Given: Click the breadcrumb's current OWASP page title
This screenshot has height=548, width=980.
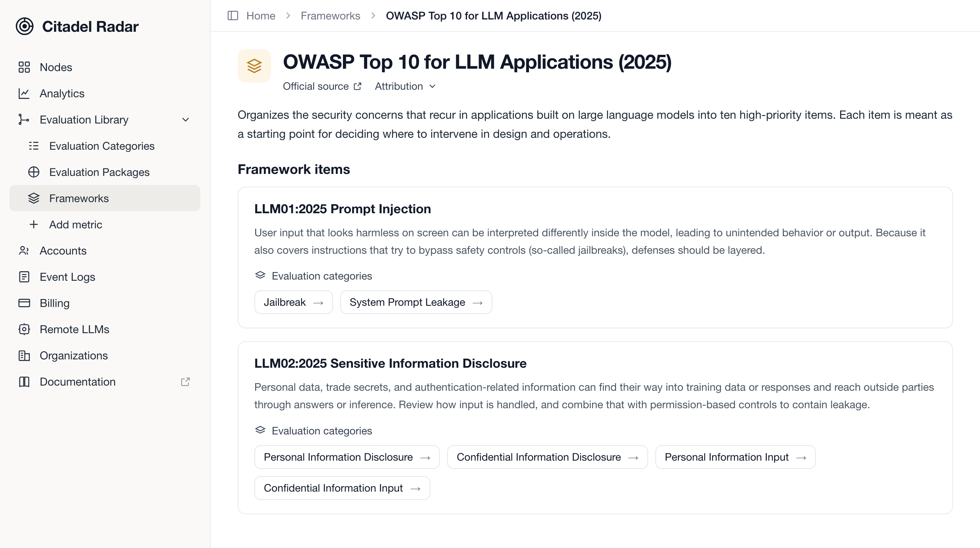Looking at the screenshot, I should (494, 16).
